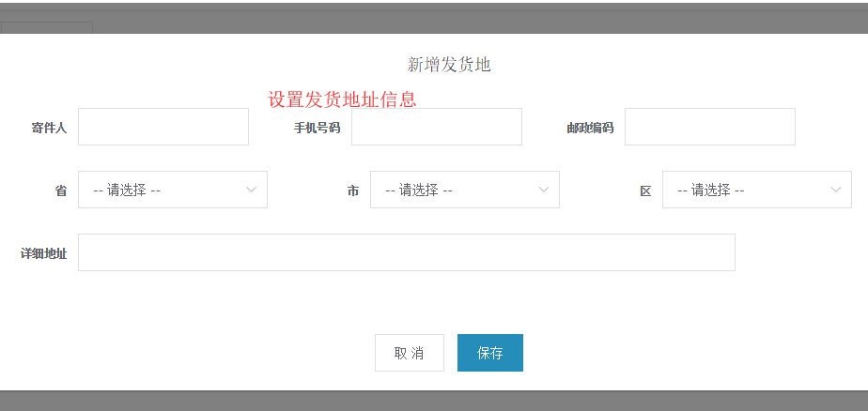Click the 邮政编码 label
868x411 pixels.
(x=590, y=129)
